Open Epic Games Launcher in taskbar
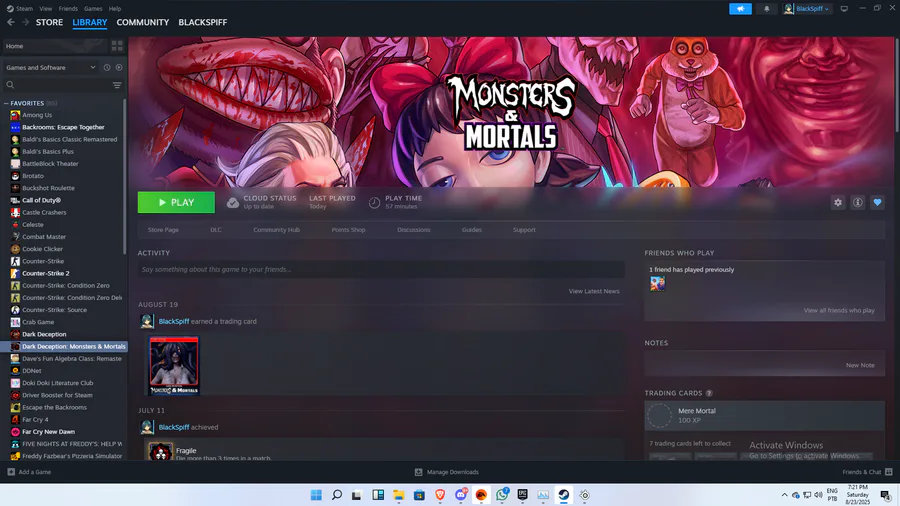 point(522,495)
